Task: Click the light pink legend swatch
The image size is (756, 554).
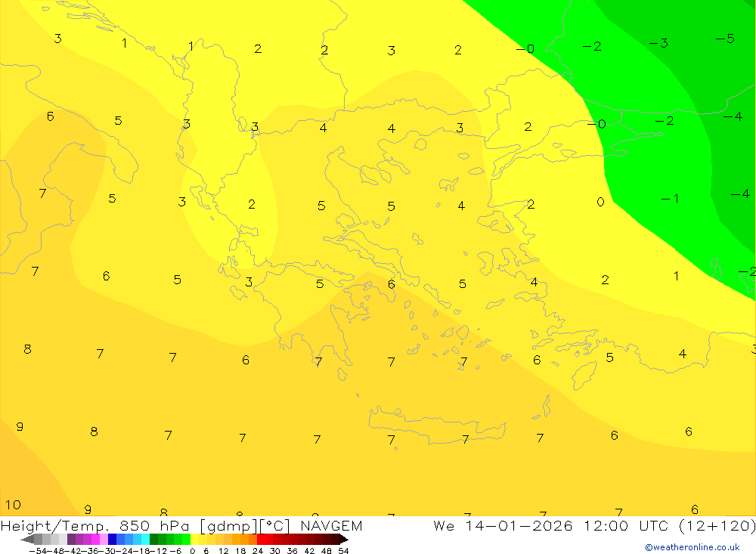Action: [x=104, y=539]
